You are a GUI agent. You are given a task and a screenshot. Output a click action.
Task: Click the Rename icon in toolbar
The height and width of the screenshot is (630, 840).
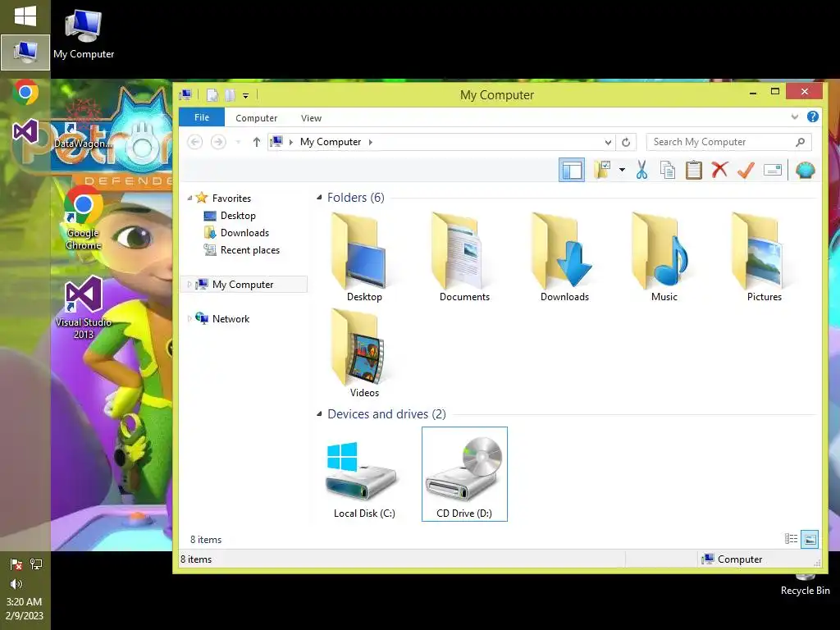tap(773, 170)
